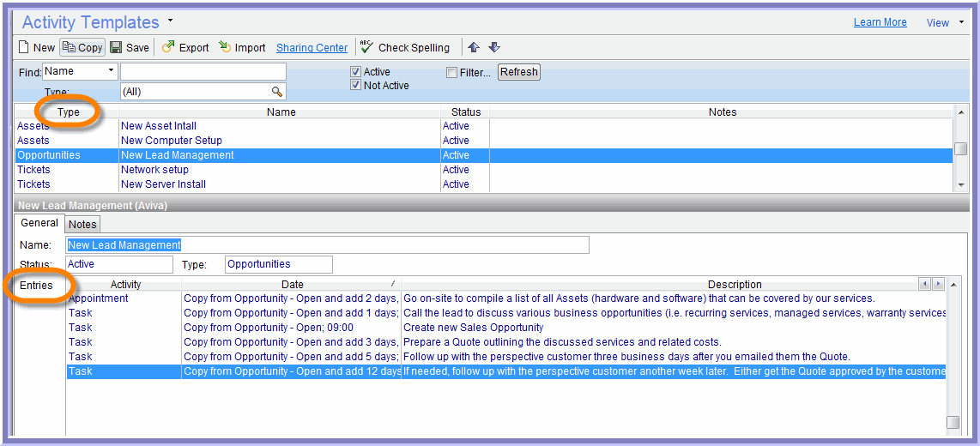Select the General tab

click(x=39, y=223)
